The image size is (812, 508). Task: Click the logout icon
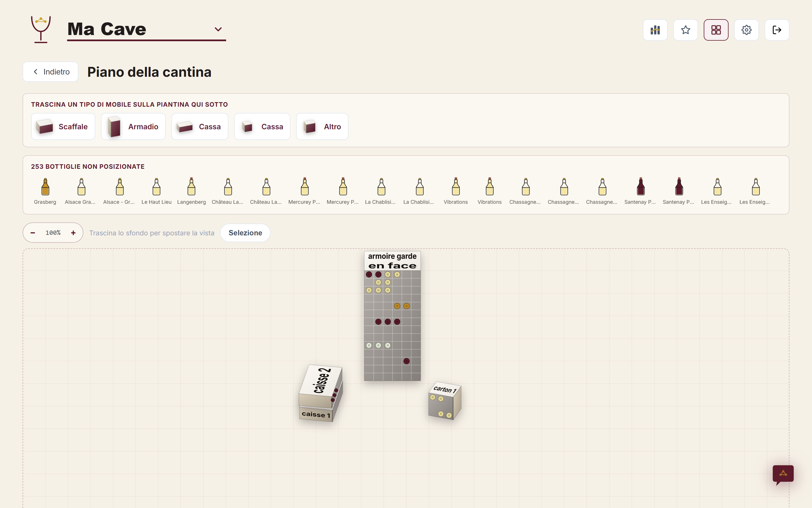click(x=777, y=30)
